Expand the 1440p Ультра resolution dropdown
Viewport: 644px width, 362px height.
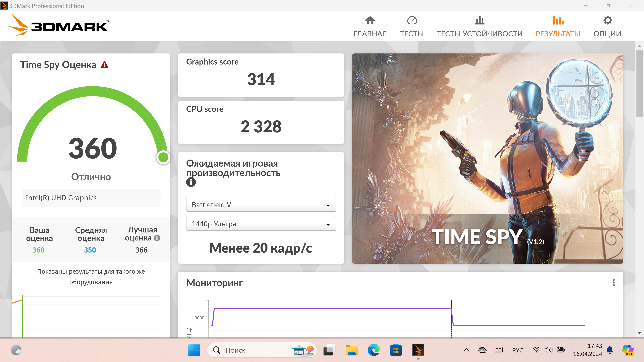tap(261, 224)
